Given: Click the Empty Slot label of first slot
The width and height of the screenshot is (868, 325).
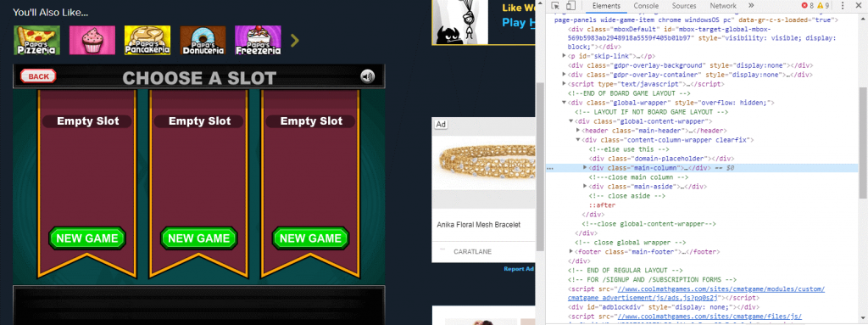Looking at the screenshot, I should (87, 120).
